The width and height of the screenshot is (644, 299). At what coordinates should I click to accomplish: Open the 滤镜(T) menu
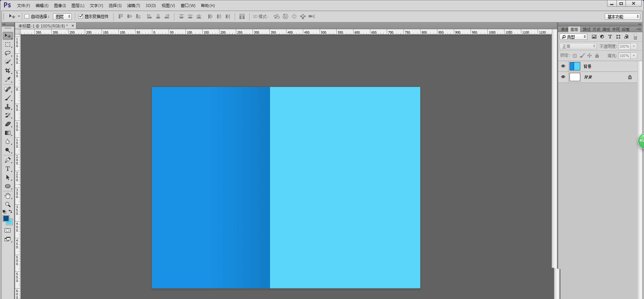(x=133, y=6)
